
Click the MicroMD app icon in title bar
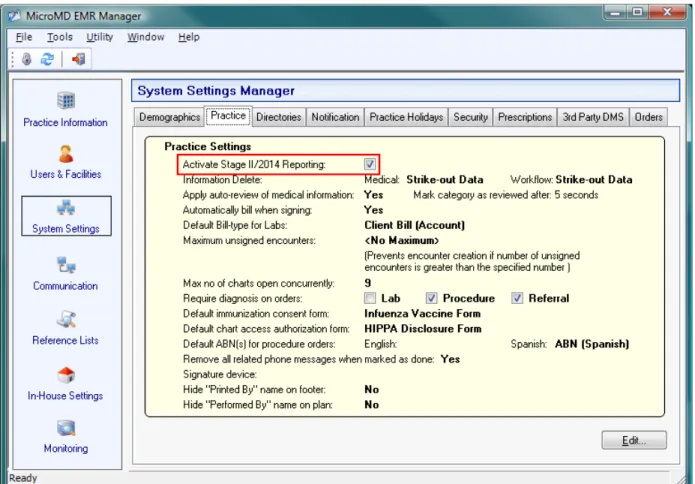[x=14, y=16]
